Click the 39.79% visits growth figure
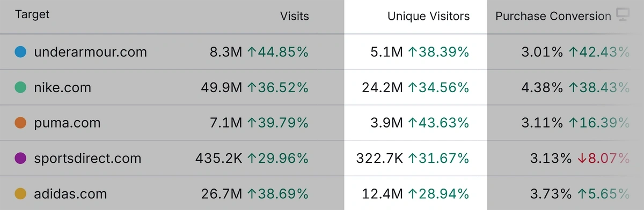Screen dimensions: 644x210 coord(277,123)
